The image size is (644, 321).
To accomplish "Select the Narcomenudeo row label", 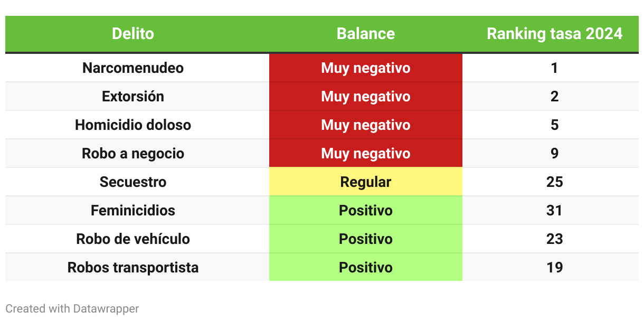I will pyautogui.click(x=133, y=68).
